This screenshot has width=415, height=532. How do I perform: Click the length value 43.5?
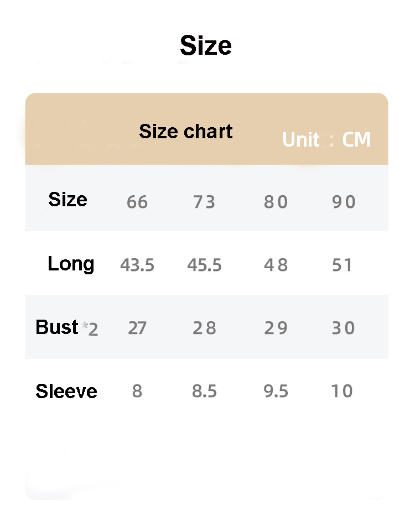pyautogui.click(x=137, y=265)
